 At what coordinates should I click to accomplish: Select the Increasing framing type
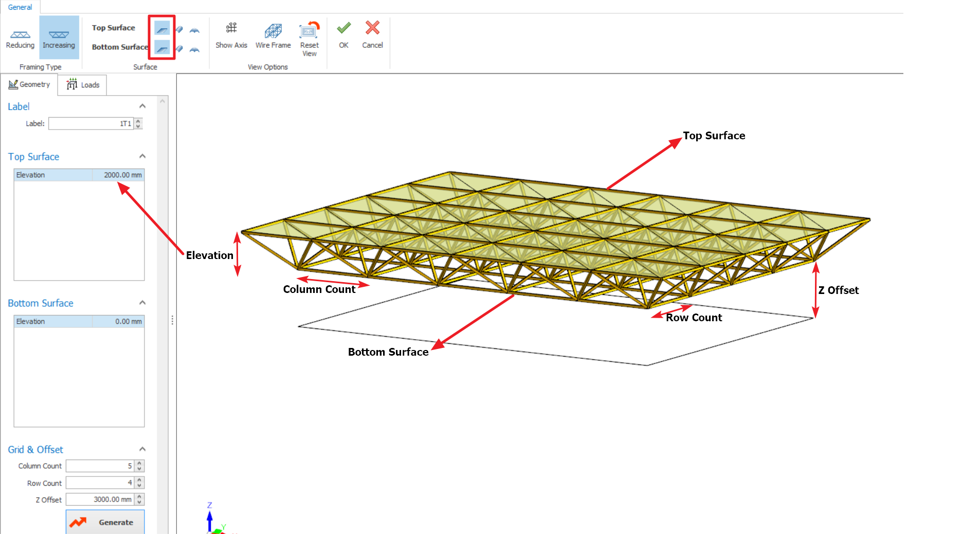tap(59, 38)
